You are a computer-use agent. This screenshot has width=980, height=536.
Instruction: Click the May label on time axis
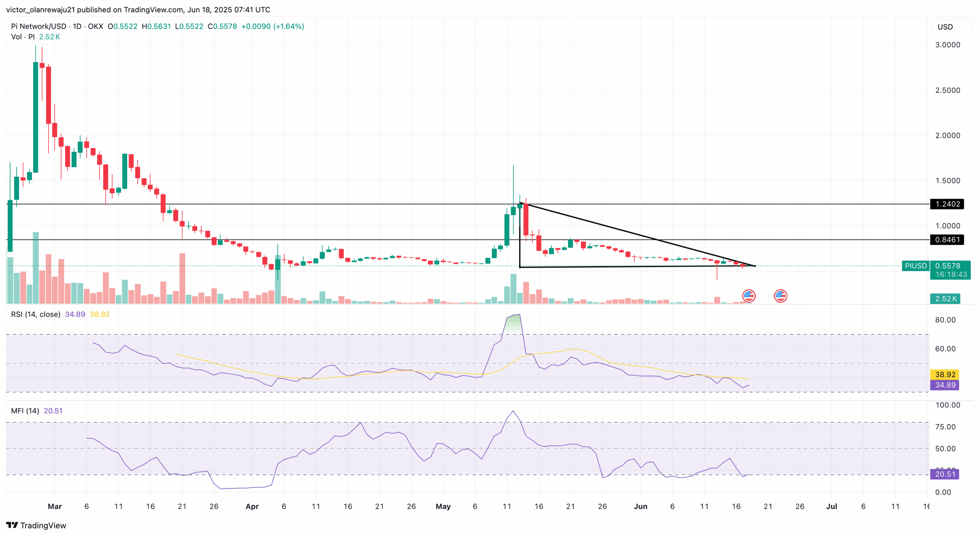click(443, 507)
